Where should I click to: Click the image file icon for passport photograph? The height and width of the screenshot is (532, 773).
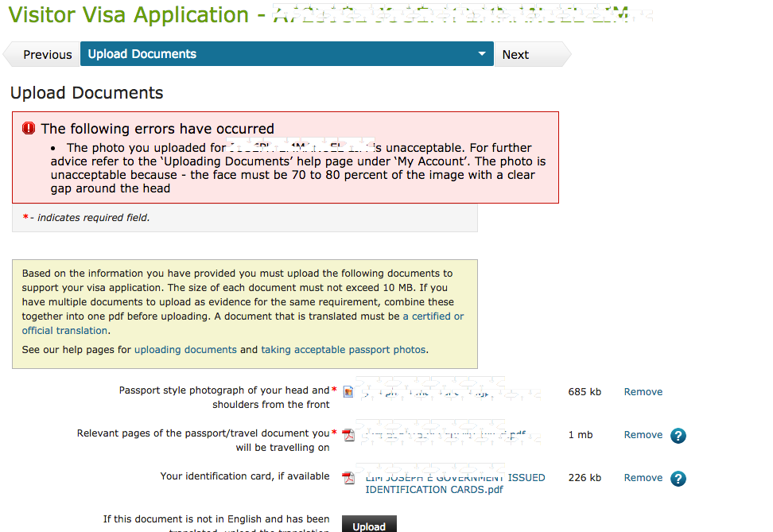[348, 392]
